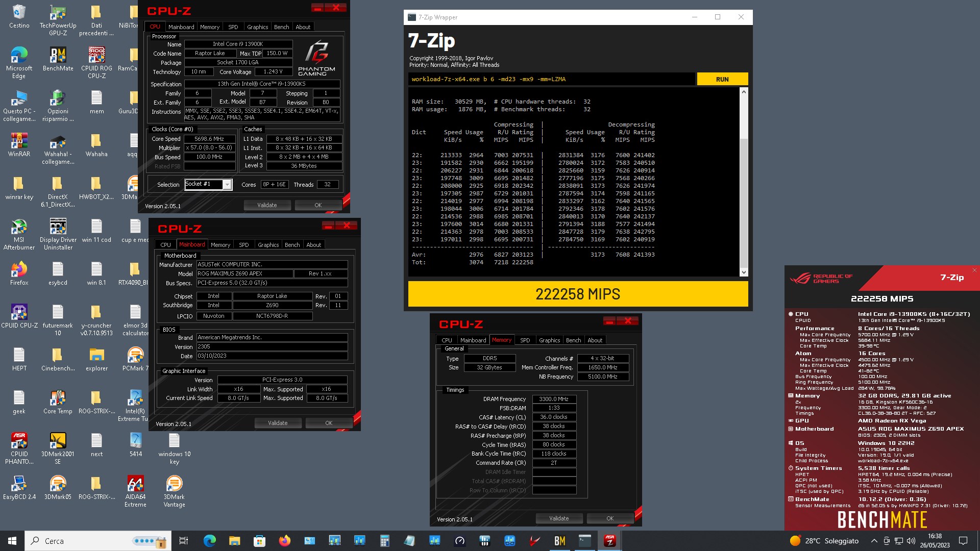Select the 3DMark2001 SE desktop icon
The width and height of the screenshot is (980, 551).
point(58,448)
